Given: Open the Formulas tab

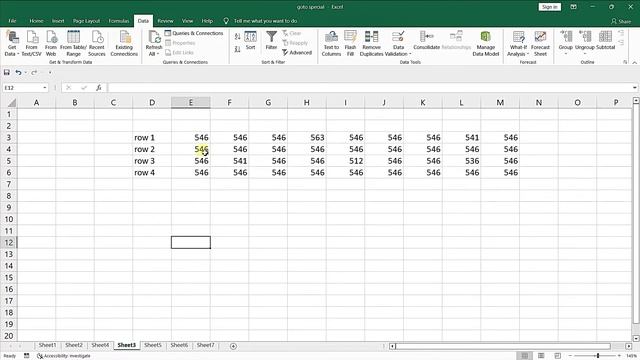Looking at the screenshot, I should pyautogui.click(x=119, y=21).
